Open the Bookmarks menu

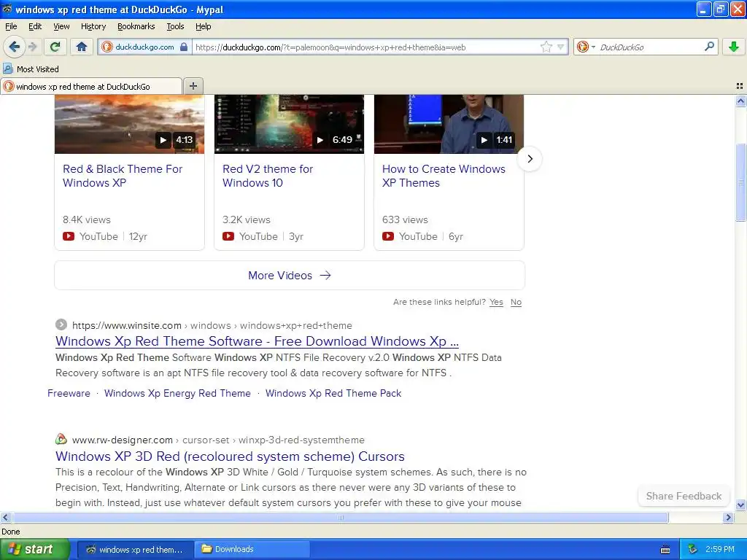[x=136, y=26]
